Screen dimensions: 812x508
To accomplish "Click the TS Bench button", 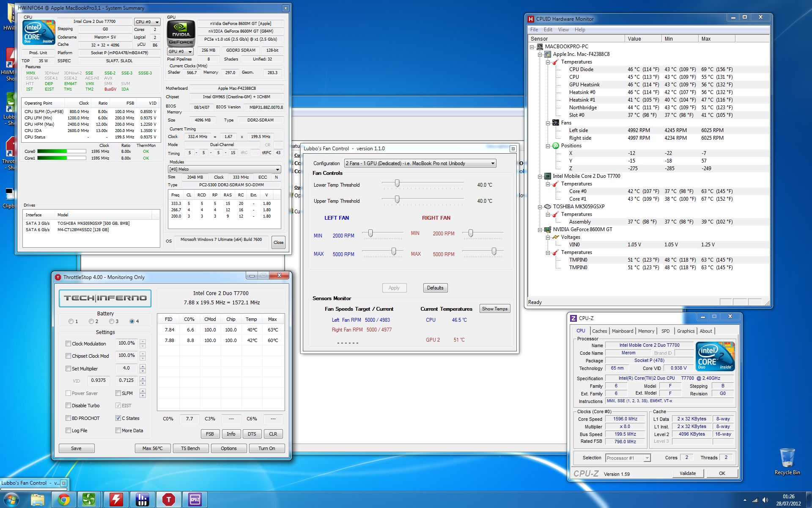I will click(190, 448).
